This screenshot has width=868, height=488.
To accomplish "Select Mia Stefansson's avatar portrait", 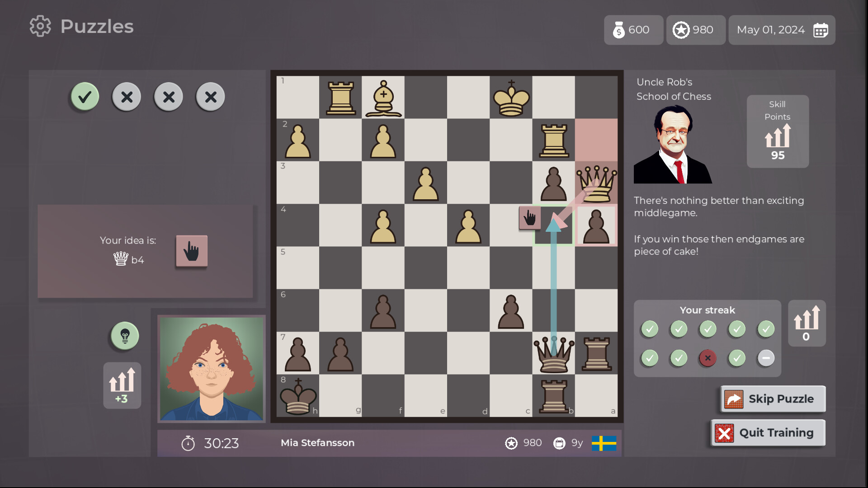I will click(x=211, y=369).
